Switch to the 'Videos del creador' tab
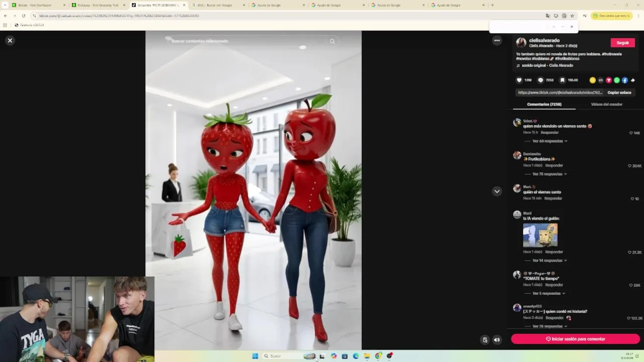Image resolution: width=644 pixels, height=362 pixels. coord(607,104)
